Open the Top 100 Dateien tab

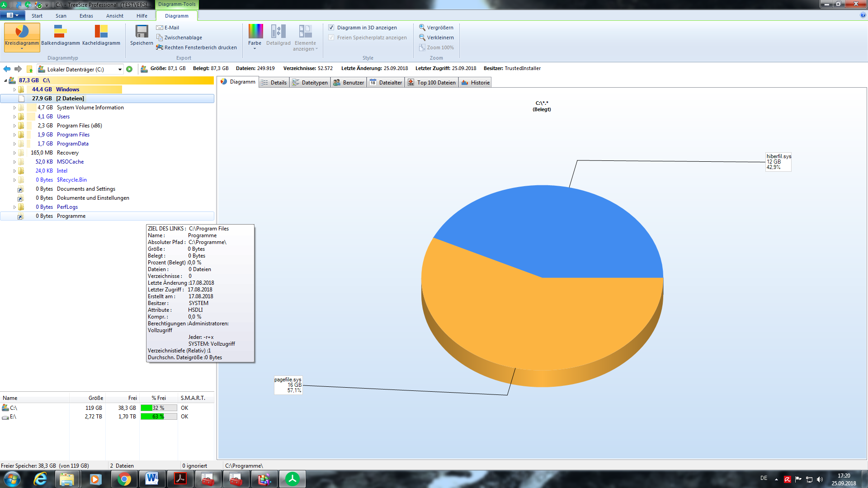point(432,82)
